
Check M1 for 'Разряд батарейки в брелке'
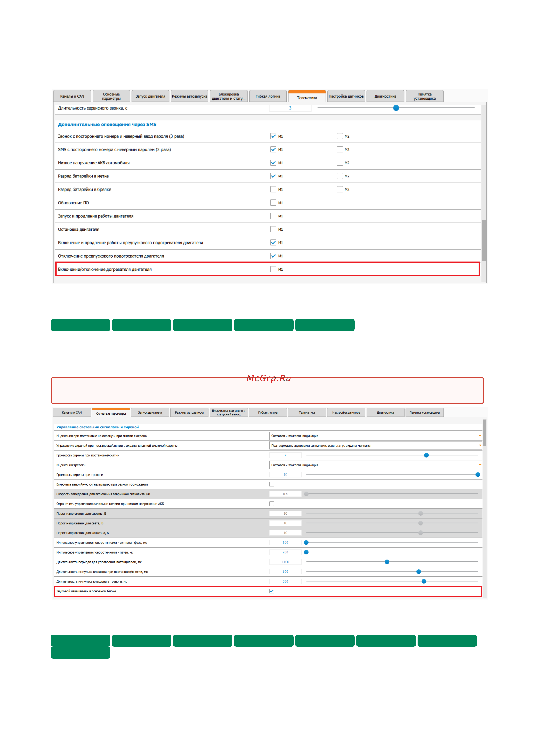[273, 189]
